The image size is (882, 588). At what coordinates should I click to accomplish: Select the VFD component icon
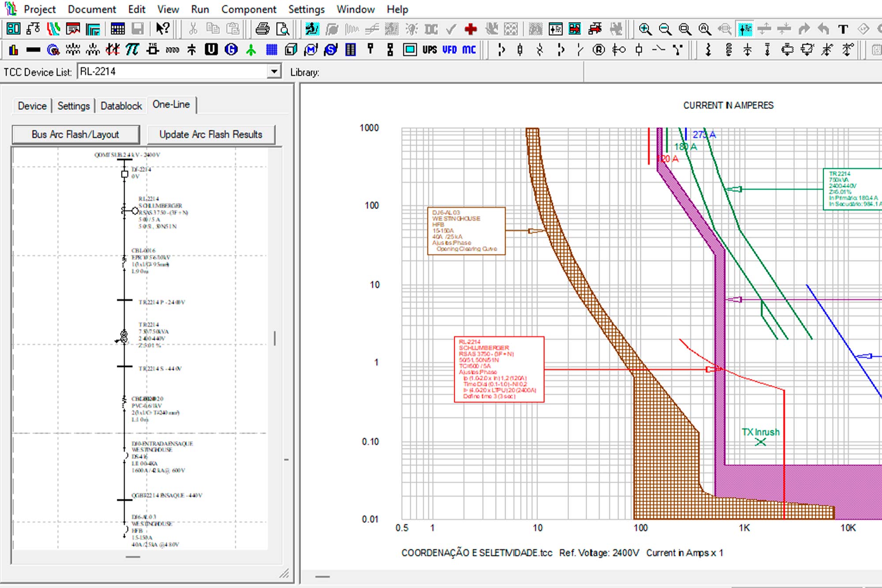pyautogui.click(x=449, y=49)
